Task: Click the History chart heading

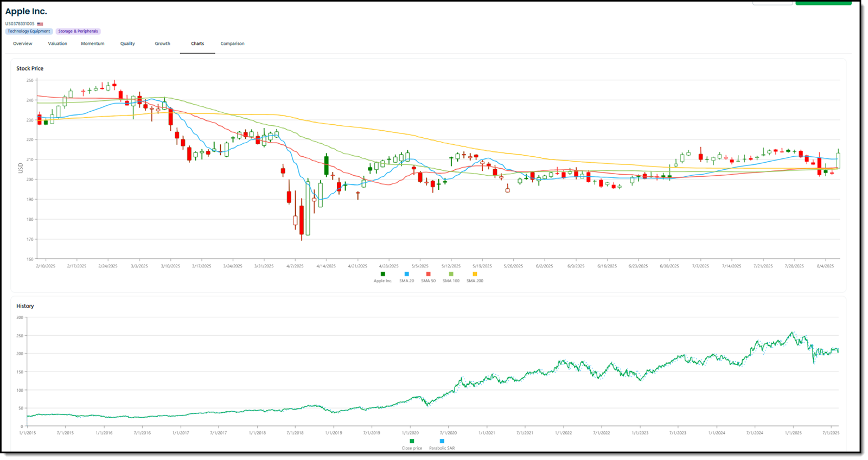Action: point(25,306)
